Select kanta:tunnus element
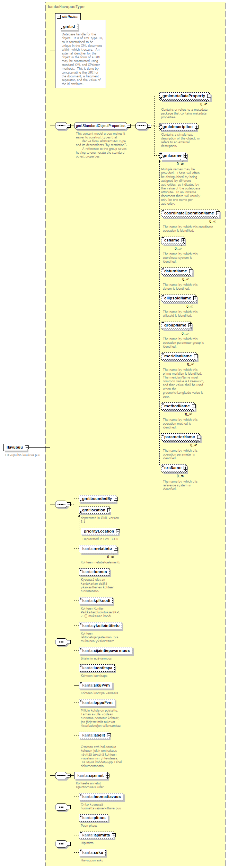Screen dimensions: 229x868 (x=94, y=572)
